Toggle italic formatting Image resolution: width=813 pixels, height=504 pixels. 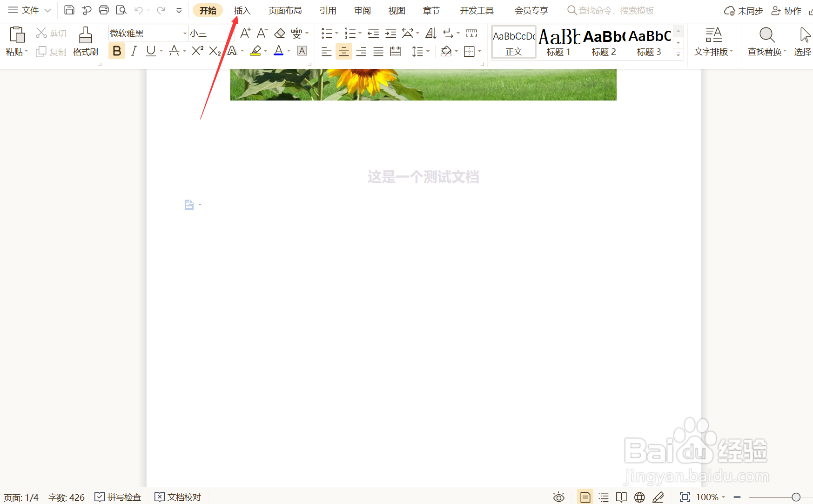[x=134, y=51]
